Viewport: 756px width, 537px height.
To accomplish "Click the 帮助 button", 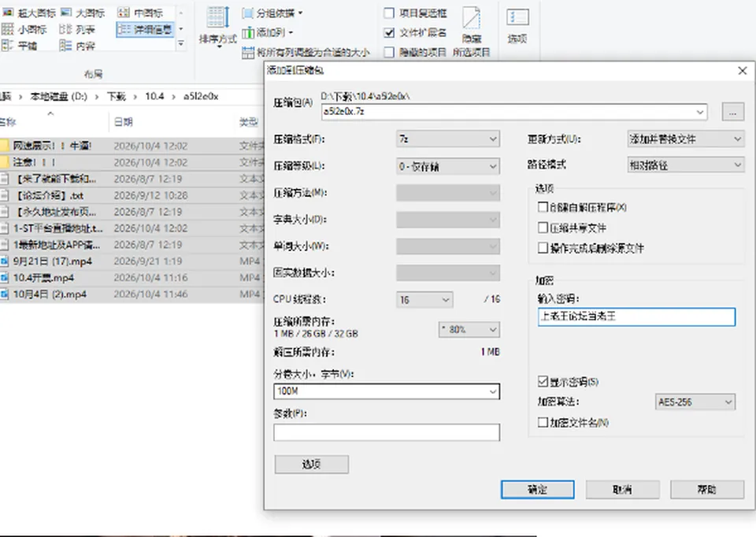I will tap(707, 490).
